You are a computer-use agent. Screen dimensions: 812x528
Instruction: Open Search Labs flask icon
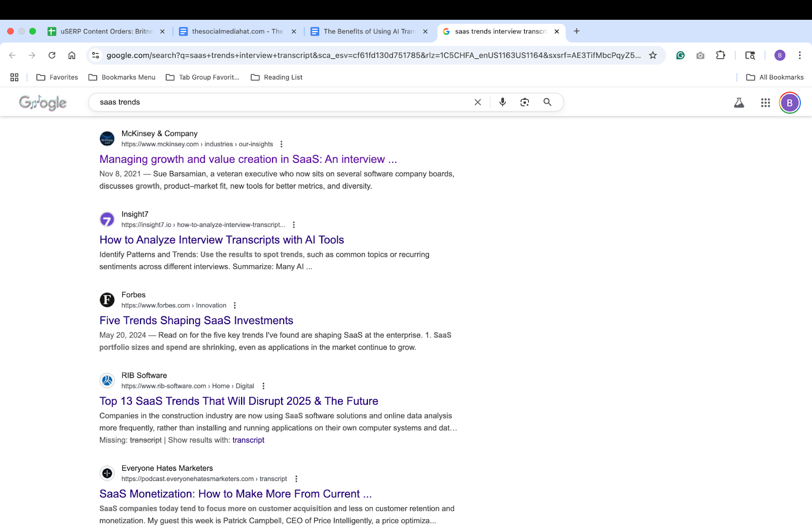pyautogui.click(x=739, y=103)
